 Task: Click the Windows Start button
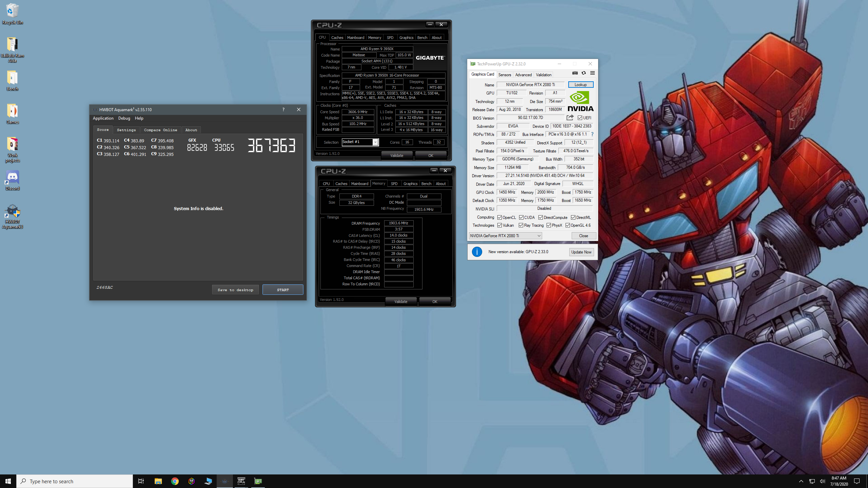(x=8, y=481)
